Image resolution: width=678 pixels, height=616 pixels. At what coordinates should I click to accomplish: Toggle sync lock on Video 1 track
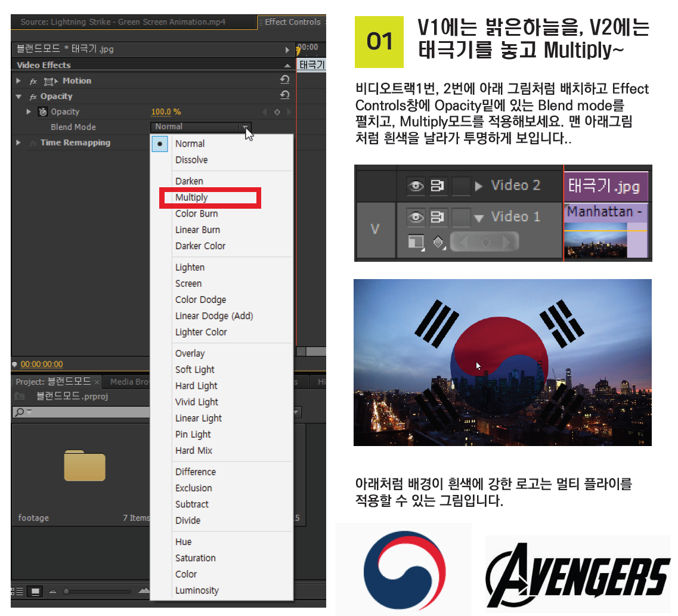(437, 216)
